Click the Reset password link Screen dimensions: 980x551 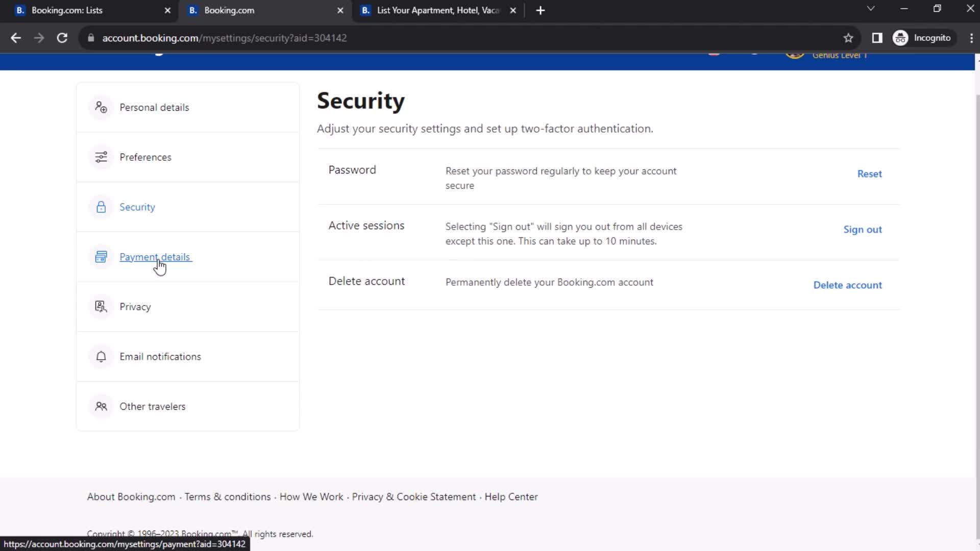coord(870,173)
